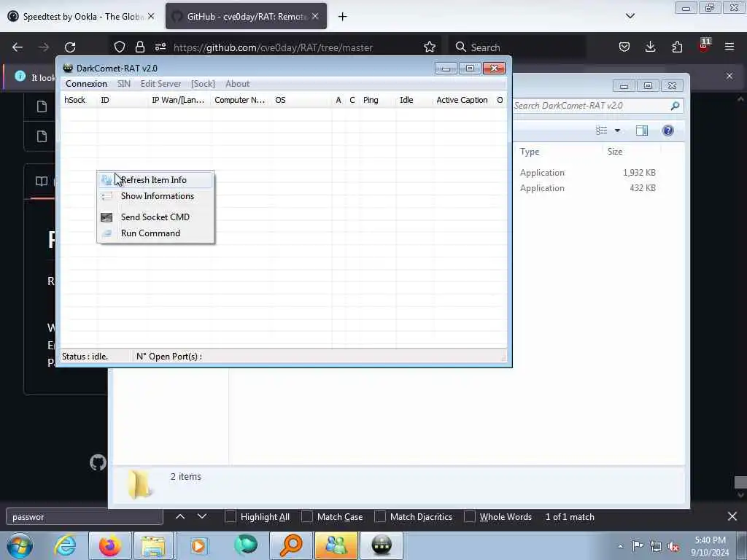Launch Internet Explorer from taskbar

click(65, 545)
